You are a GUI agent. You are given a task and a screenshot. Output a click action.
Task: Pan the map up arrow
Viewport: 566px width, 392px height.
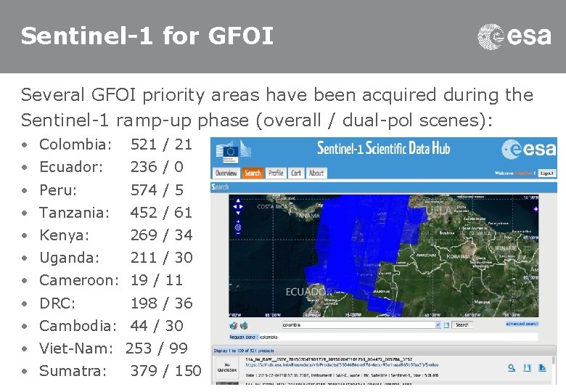238,200
